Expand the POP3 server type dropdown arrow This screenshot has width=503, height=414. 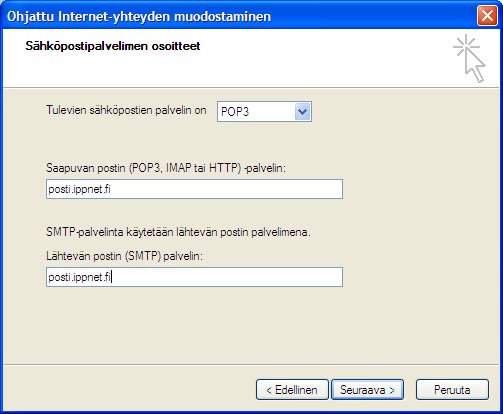(303, 112)
